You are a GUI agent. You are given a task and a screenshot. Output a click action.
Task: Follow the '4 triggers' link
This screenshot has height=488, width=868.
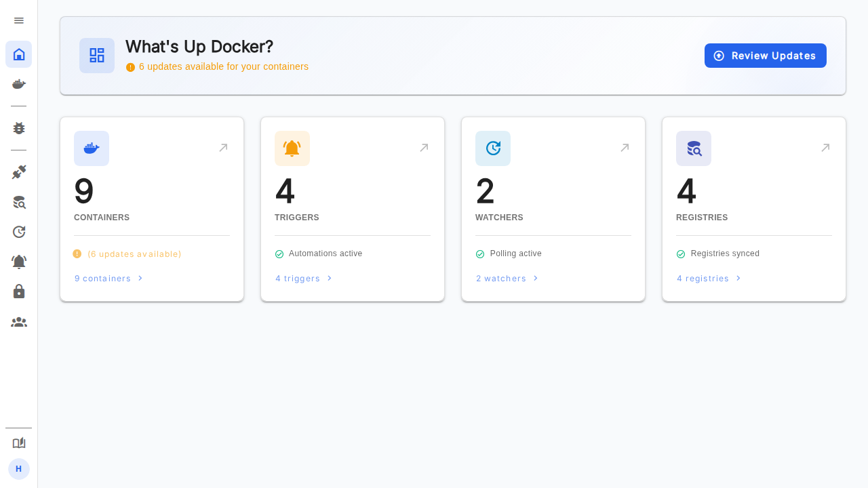coord(304,279)
